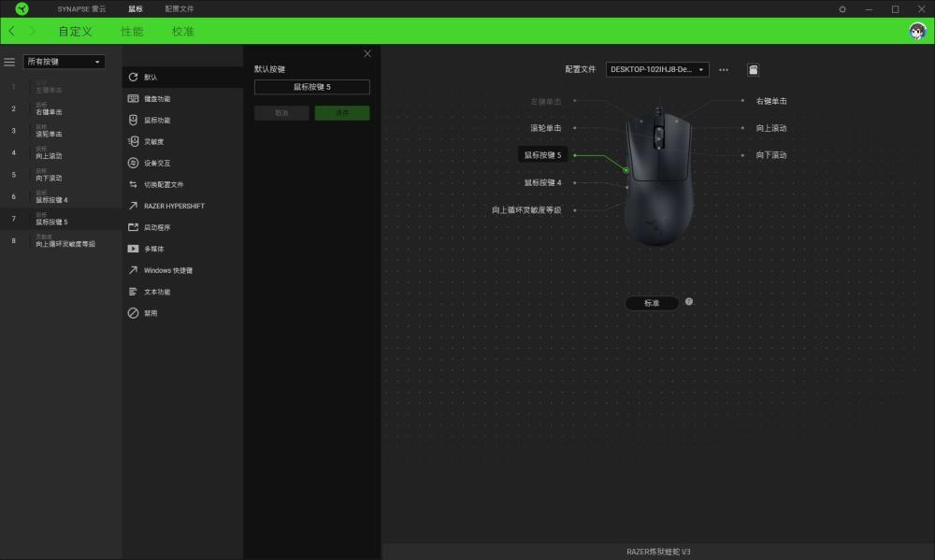Screen dimensions: 935x560
Task: Select 向下滚动 label on diagram
Action: pos(771,155)
